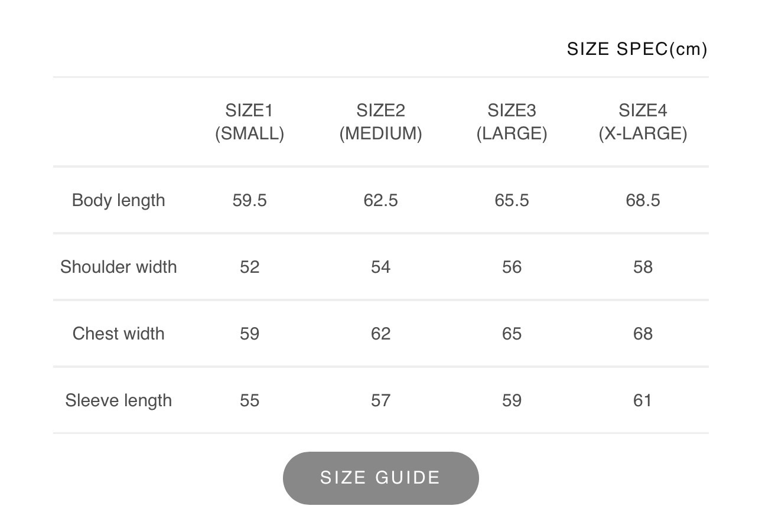Click the SIZE GUIDE button
The width and height of the screenshot is (762, 532).
click(380, 478)
